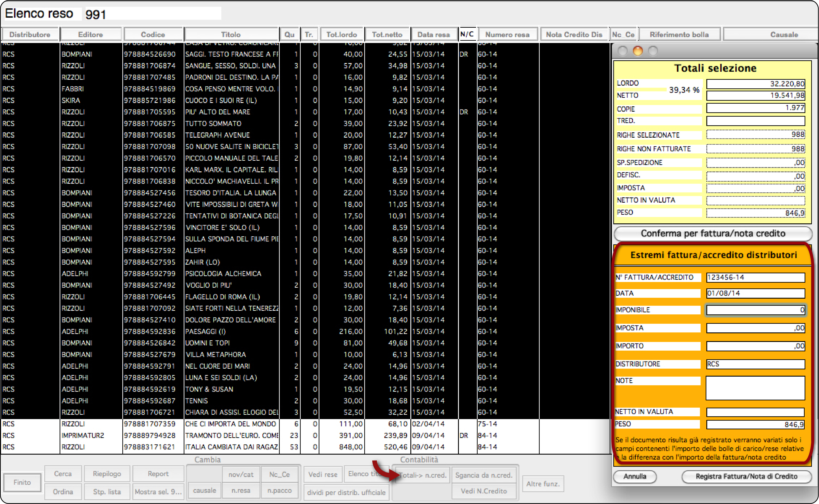
Task: Sort by Distributore column header
Action: coord(30,35)
